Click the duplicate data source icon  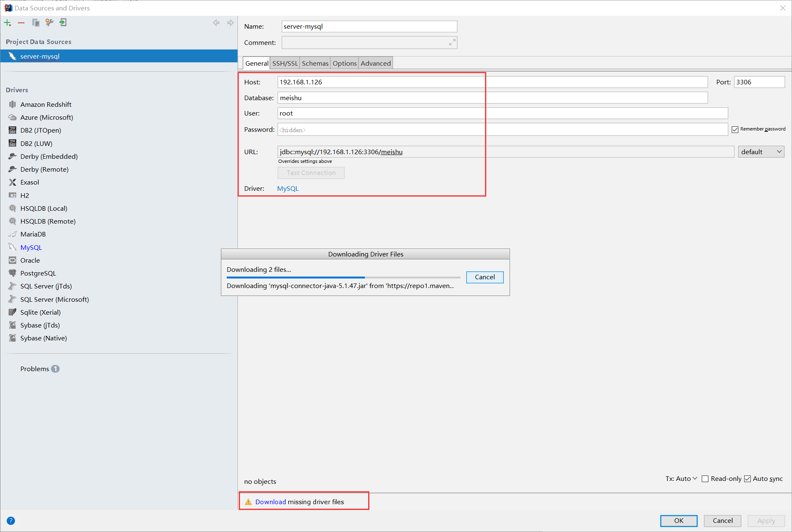coord(36,23)
